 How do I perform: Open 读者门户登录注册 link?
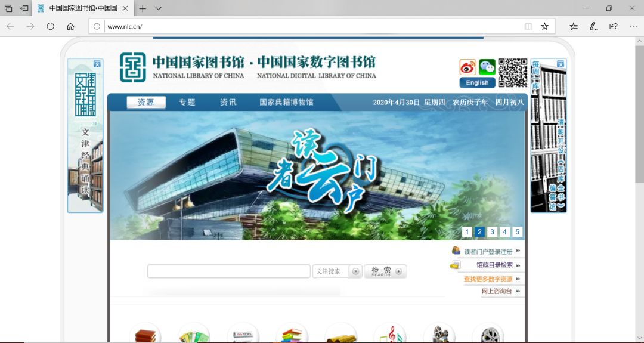(488, 251)
